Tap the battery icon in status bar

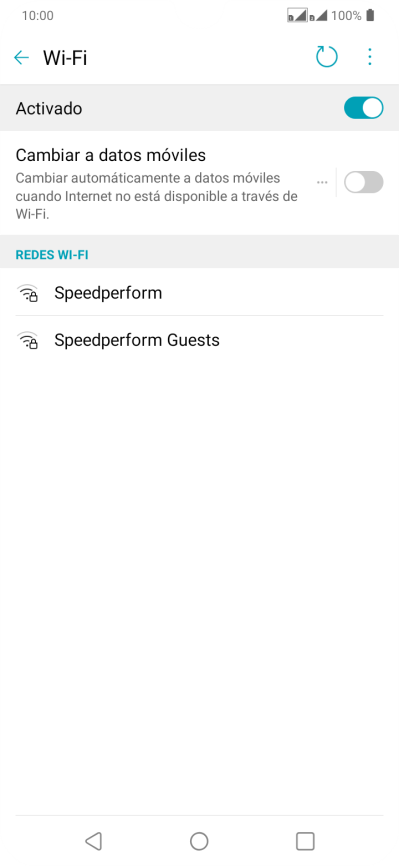370,15
